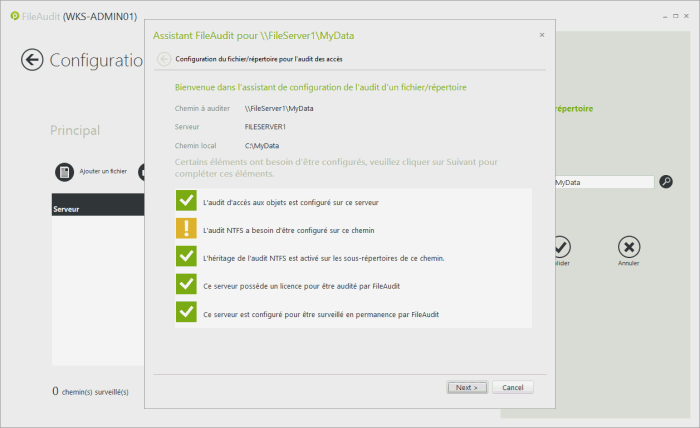Click the green check for licence status

click(x=186, y=284)
